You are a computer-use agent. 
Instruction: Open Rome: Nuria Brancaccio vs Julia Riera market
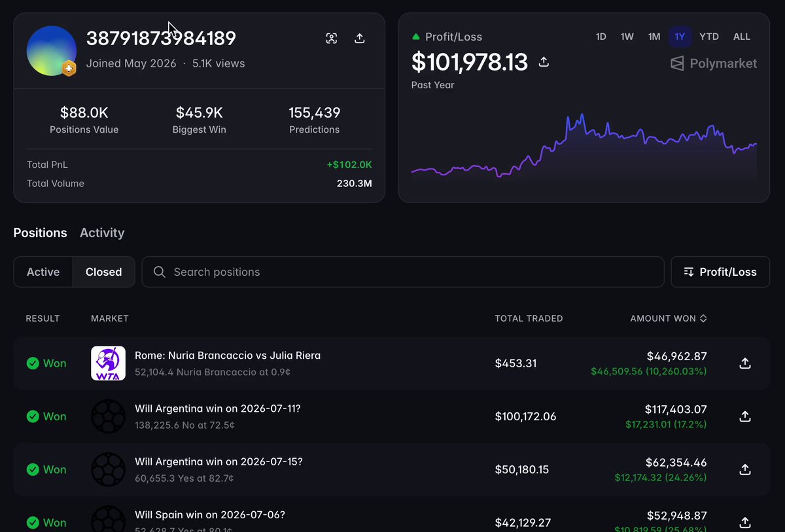click(x=228, y=356)
